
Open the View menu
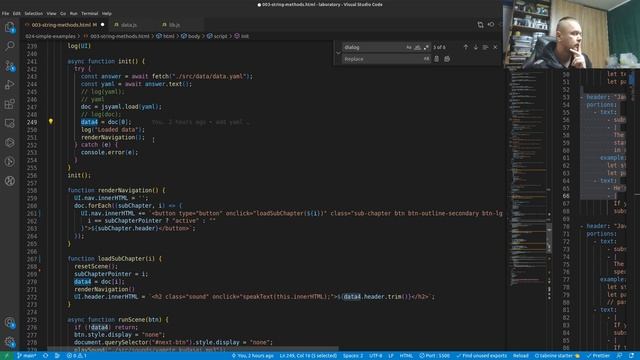pos(51,13)
